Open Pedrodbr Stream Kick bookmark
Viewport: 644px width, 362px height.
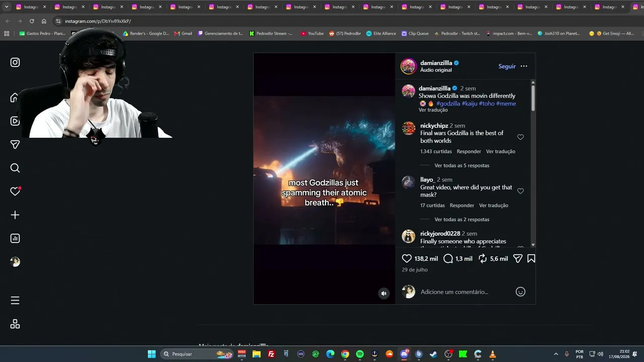coord(271,34)
